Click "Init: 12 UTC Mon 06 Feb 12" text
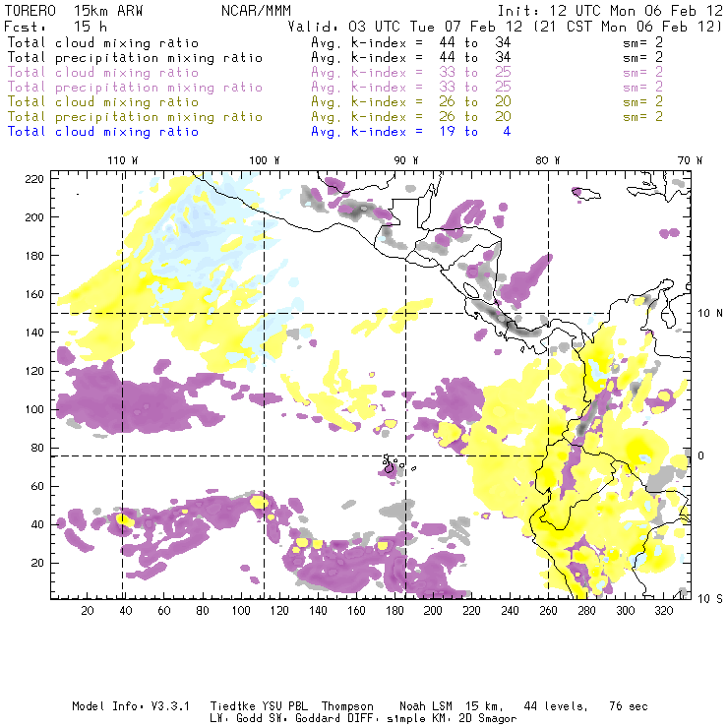The width and height of the screenshot is (728, 728). pyautogui.click(x=610, y=11)
